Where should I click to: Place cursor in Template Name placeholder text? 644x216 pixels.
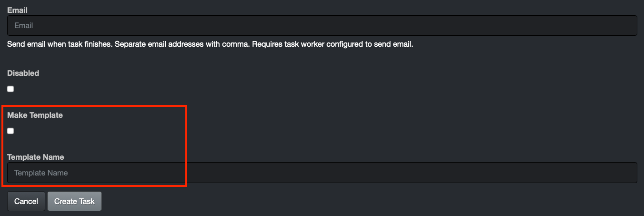pos(41,173)
